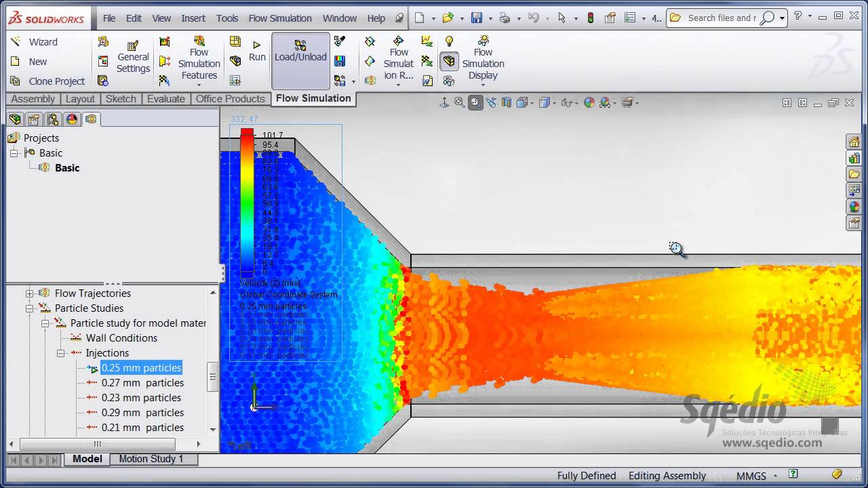Select Wall Conditions tree item
The image size is (868, 488).
click(121, 338)
